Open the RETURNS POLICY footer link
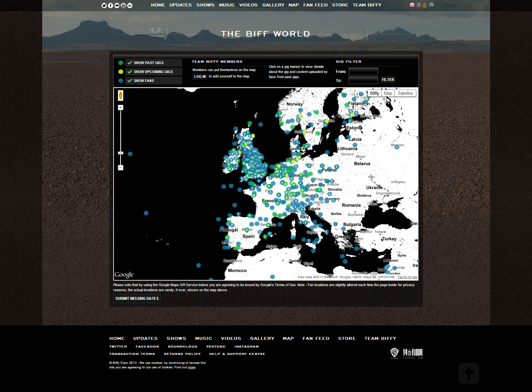Viewport: 532px width, 392px height. [x=182, y=354]
